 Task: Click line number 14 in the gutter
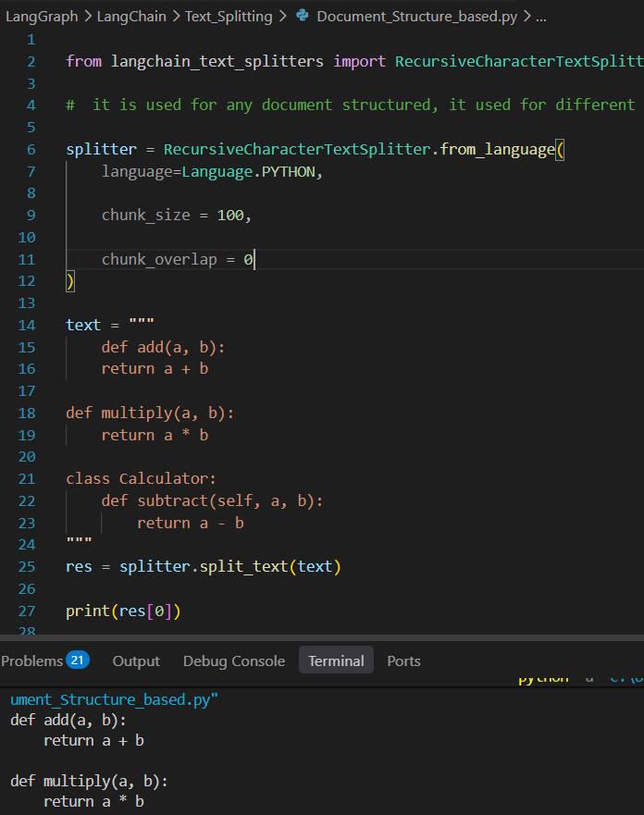(27, 326)
